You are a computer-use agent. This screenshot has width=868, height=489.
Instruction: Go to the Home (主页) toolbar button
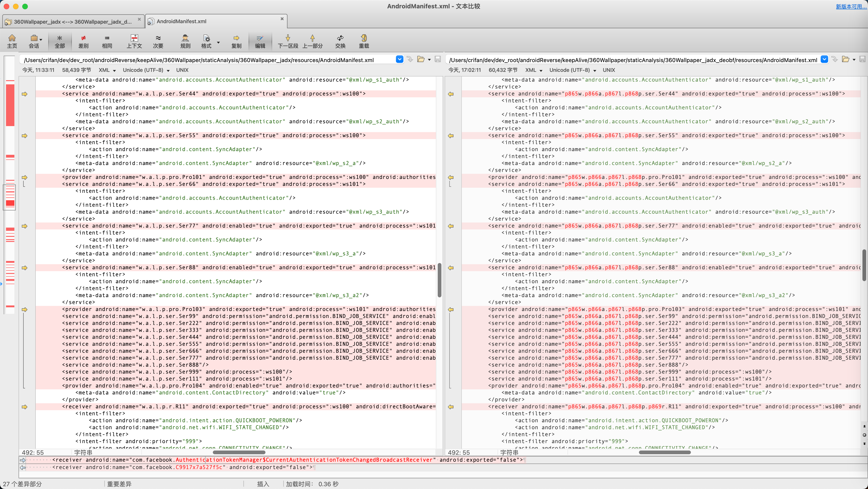[12, 41]
